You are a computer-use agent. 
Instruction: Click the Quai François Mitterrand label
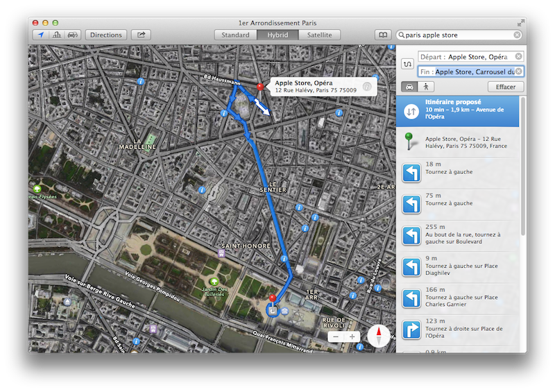coord(282,342)
